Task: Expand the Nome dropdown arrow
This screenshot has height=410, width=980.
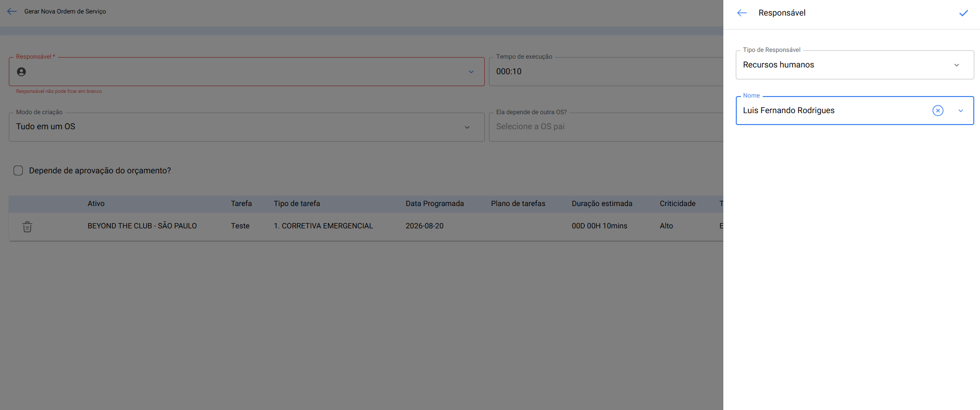Action: pyautogui.click(x=961, y=111)
